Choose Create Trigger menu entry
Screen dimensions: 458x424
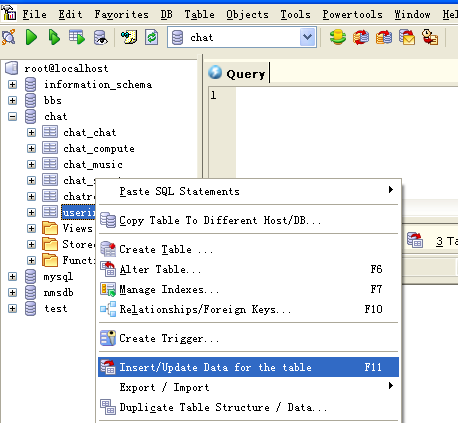click(248, 338)
